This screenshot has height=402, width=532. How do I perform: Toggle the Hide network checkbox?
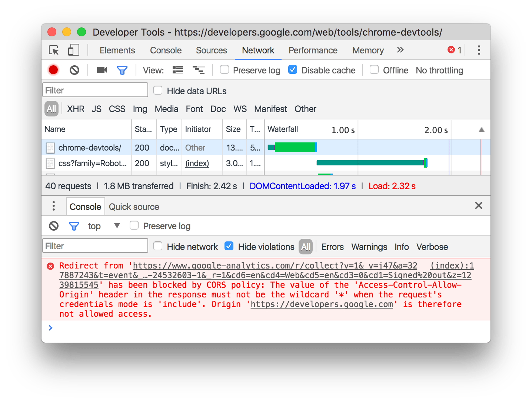[158, 246]
